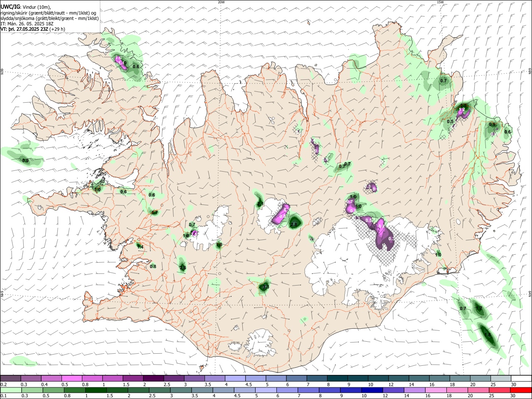Click the "1.8" precipitation value over the sea
This screenshot has height=399, width=532.
pos(488,335)
